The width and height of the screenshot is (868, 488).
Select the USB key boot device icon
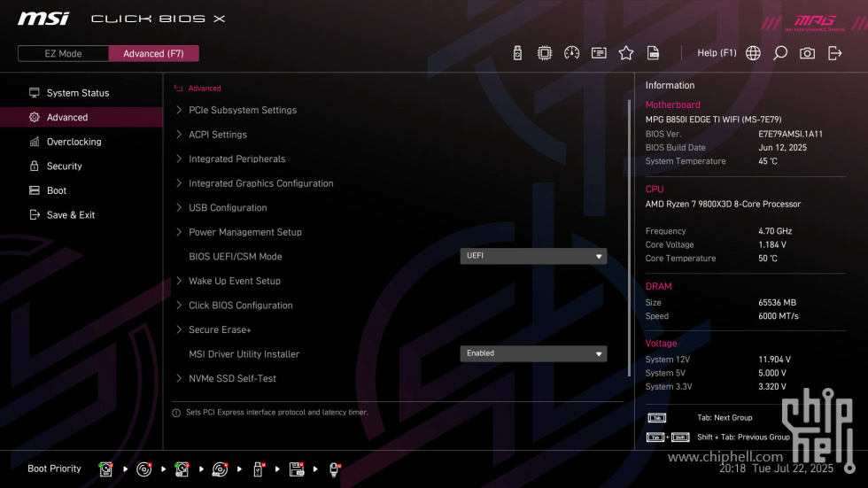(258, 469)
